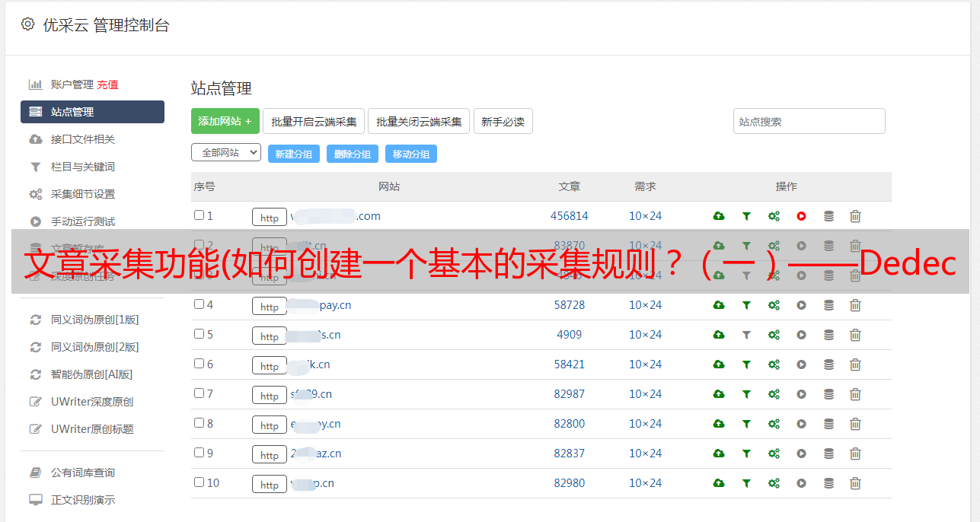Select the checkbox for row 7

199,393
